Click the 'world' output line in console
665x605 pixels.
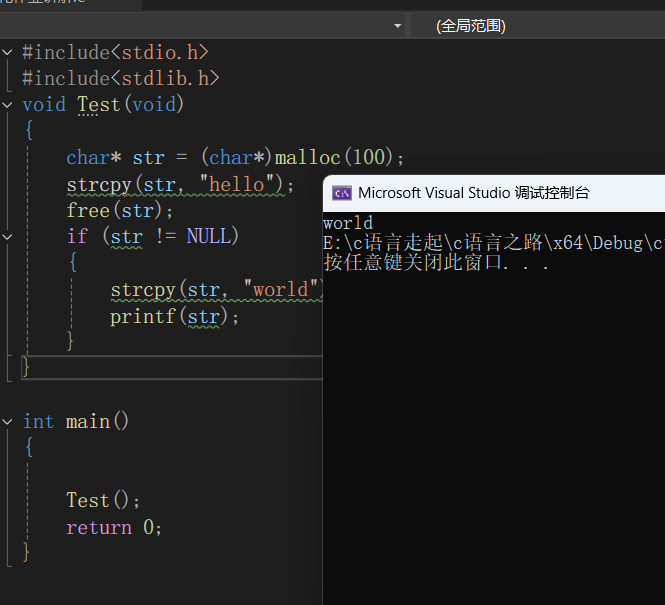click(x=348, y=223)
